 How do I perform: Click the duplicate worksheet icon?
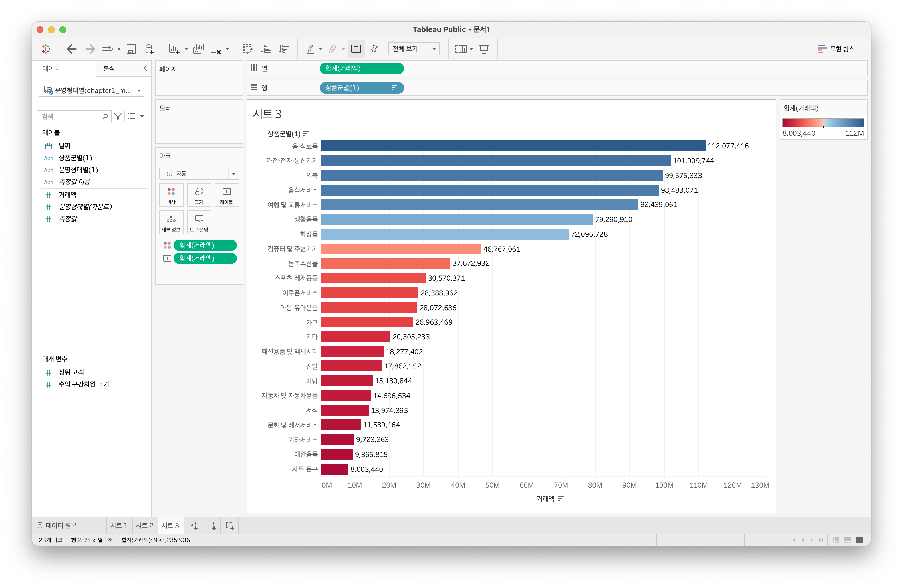[x=198, y=49]
